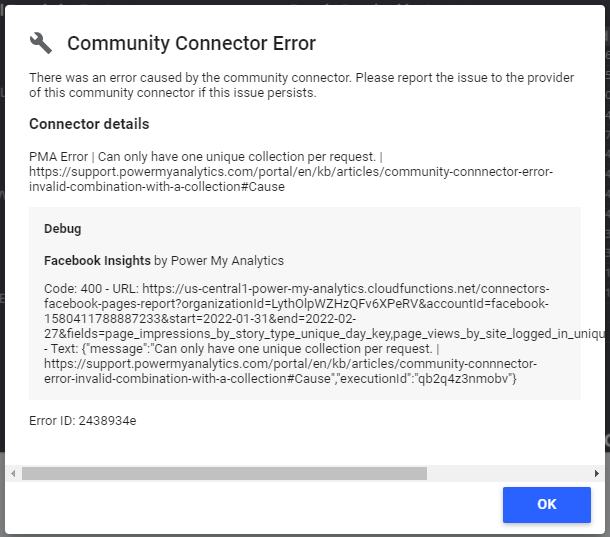Click the right arrow of horizontal scrollbar

(597, 473)
